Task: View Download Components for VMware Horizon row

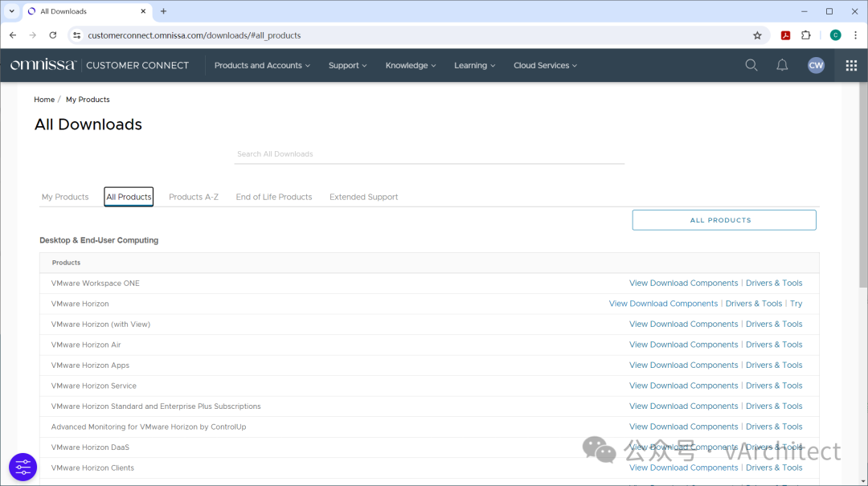Action: [663, 304]
